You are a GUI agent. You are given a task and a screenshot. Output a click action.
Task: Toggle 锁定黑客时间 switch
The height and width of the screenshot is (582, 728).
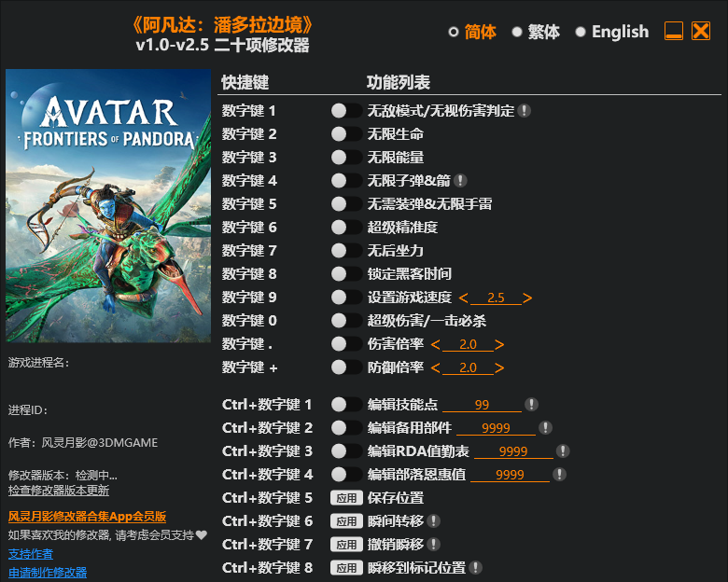(x=346, y=273)
